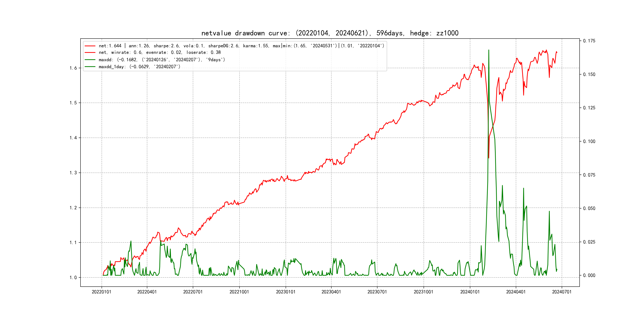Click the 20240401 x-axis date label
The height and width of the screenshot is (322, 644).
[516, 292]
